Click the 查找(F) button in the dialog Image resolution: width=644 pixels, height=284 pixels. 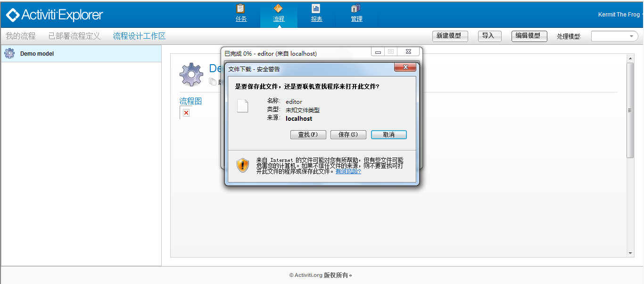point(308,134)
